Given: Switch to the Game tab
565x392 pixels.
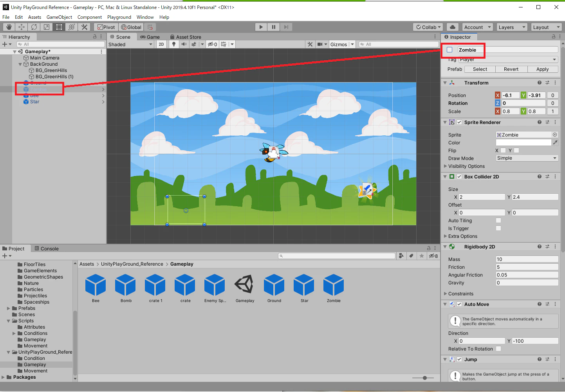Looking at the screenshot, I should click(x=150, y=37).
